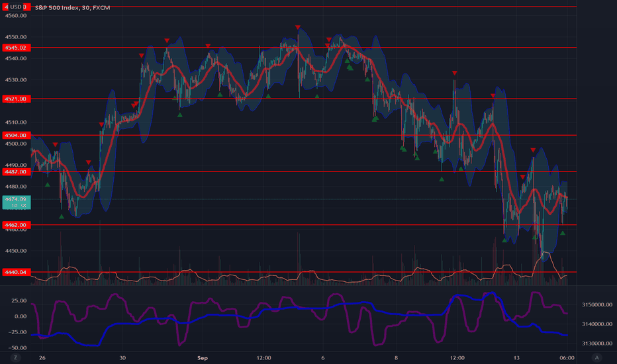617x364 pixels.
Task: Click the 25.00 oscillator scale value
Action: point(19,300)
